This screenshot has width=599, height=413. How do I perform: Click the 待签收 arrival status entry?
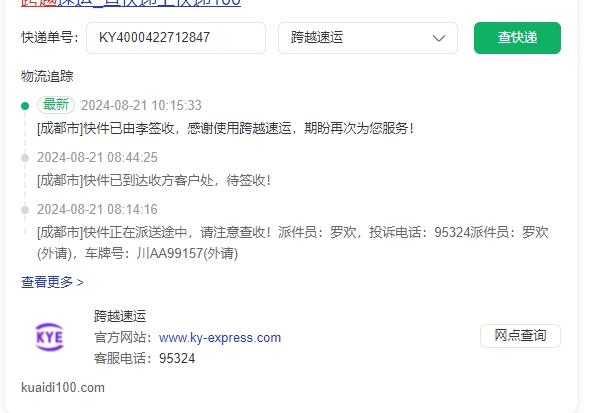coord(154,180)
